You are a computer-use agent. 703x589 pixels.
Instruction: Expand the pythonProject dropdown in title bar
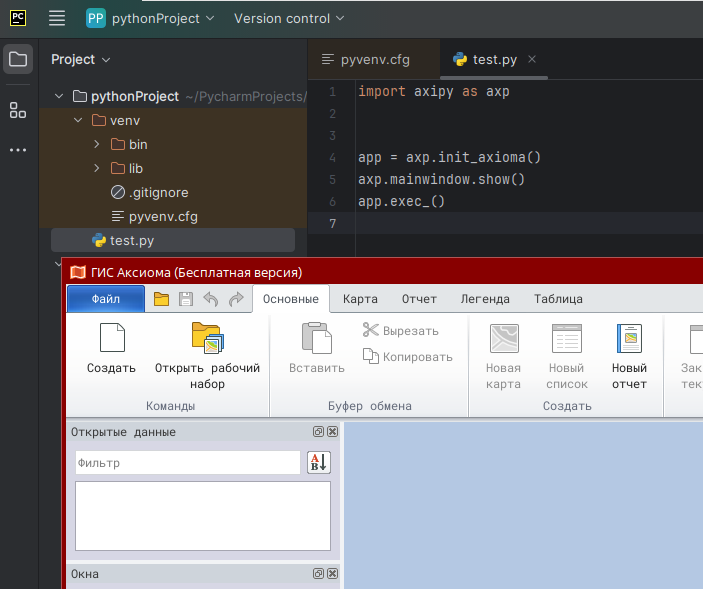click(x=151, y=18)
